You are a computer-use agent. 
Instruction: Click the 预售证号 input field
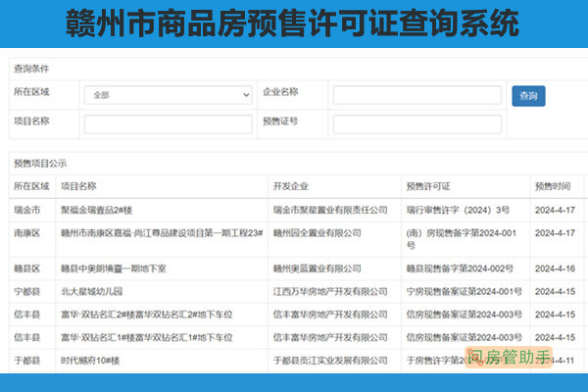tap(417, 124)
